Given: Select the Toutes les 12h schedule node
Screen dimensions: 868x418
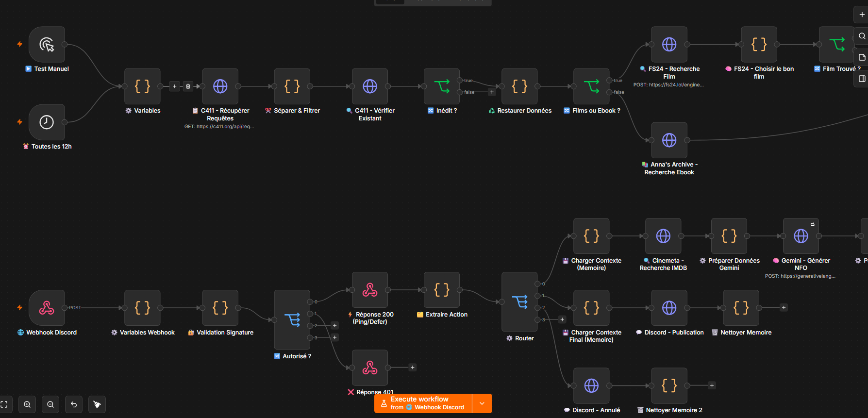Looking at the screenshot, I should tap(47, 122).
